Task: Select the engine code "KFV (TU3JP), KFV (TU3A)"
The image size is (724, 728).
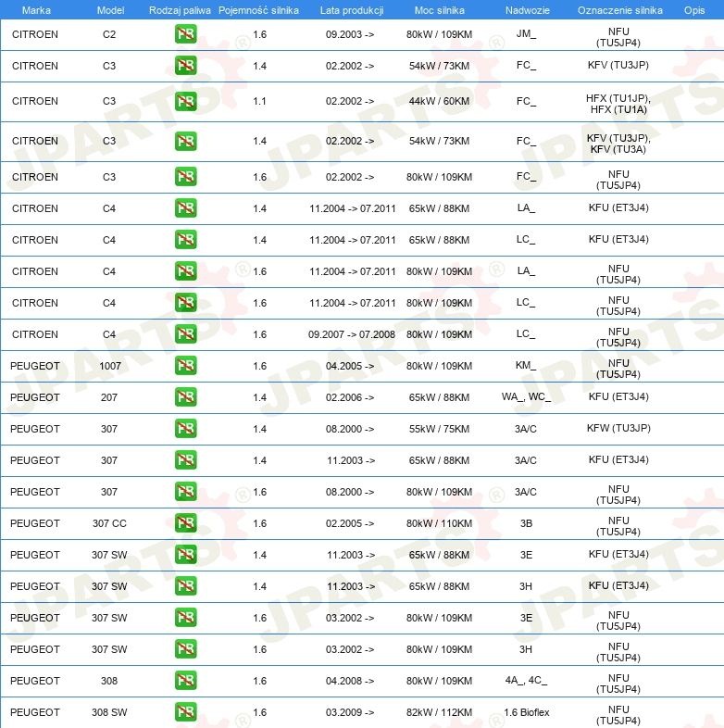Action: 618,144
